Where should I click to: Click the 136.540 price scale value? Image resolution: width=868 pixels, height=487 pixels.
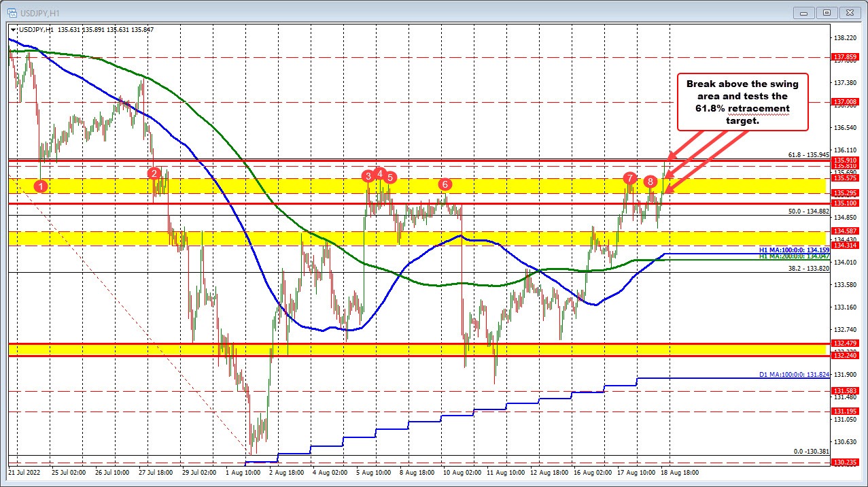pyautogui.click(x=846, y=127)
